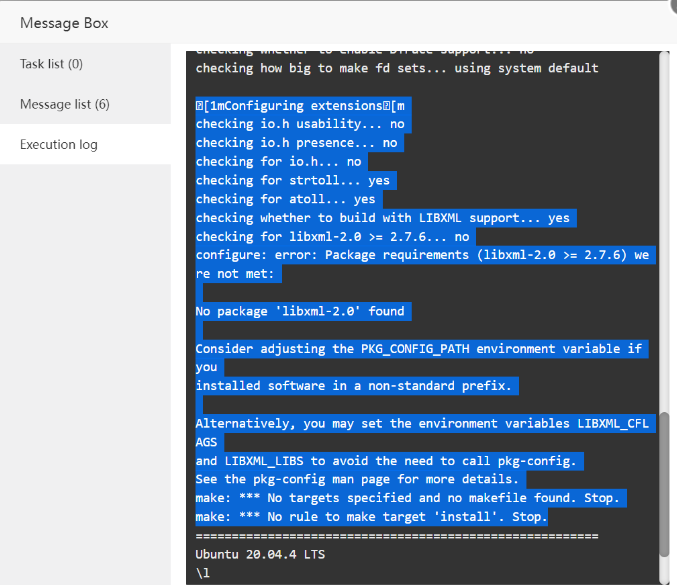Open the Task list (0) tab
Screen dimensions: 677x585
[51, 64]
